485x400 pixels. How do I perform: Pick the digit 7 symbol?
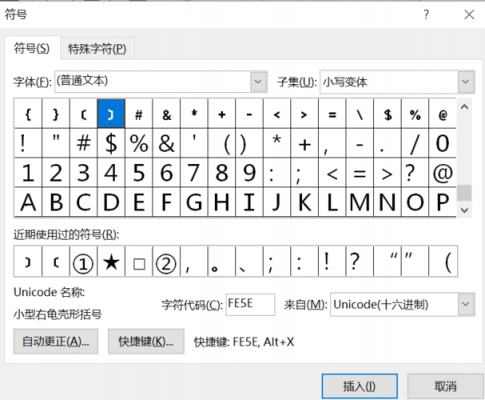pos(194,173)
